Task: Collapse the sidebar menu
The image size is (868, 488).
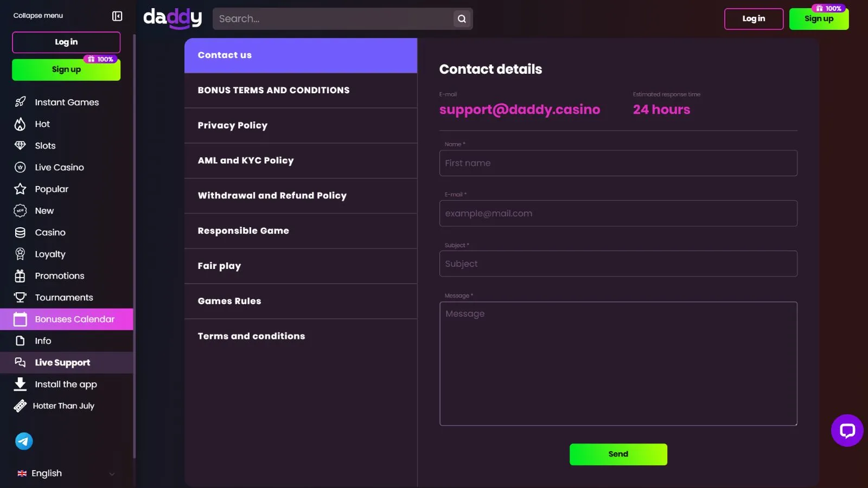Action: click(x=117, y=16)
